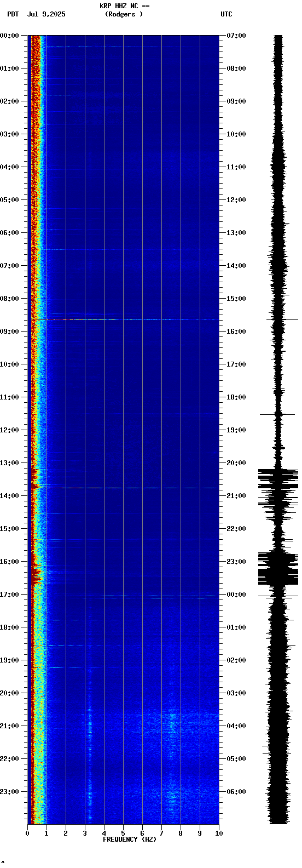
Task: Click the frequency axis tick label 0
Action: [x=27, y=833]
